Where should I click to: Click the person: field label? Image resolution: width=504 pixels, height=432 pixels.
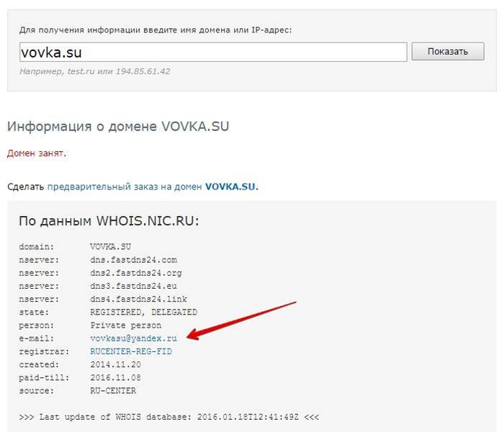tap(36, 325)
